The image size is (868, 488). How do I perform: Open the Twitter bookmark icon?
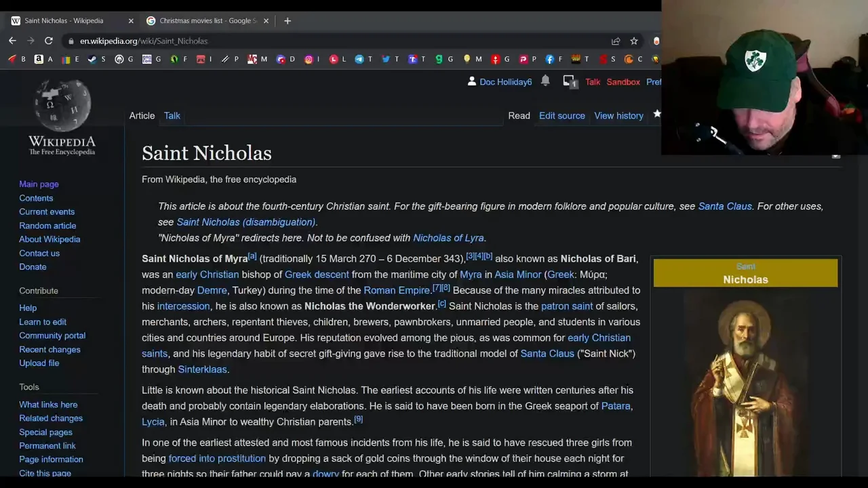[x=386, y=59]
